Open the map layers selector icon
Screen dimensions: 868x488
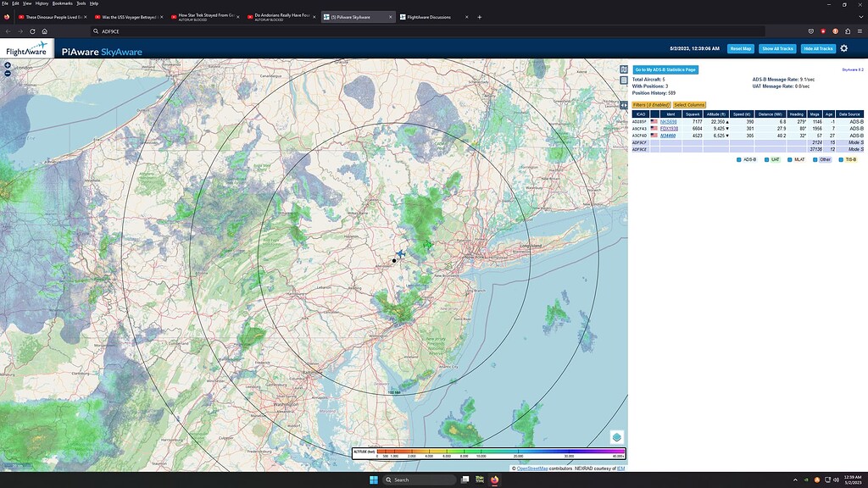[x=616, y=437]
